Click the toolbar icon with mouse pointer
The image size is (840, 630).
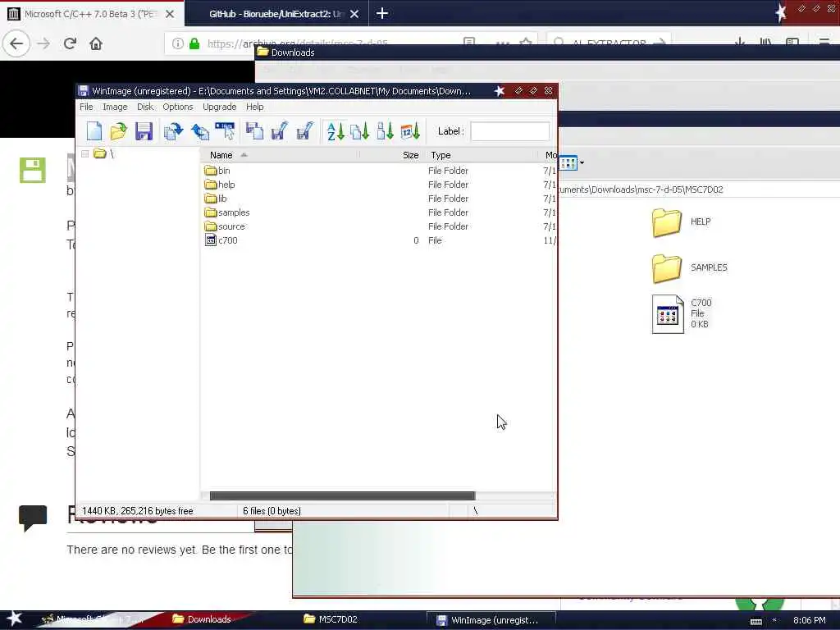tap(225, 130)
